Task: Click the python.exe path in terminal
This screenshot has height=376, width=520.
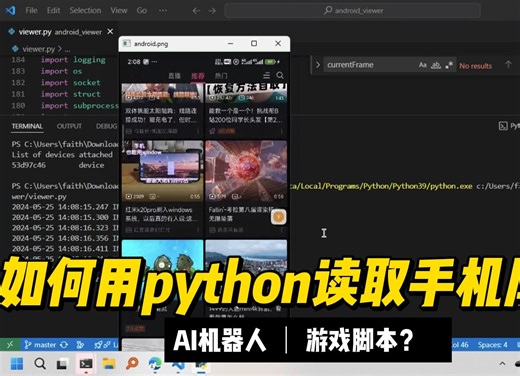Action: 381,186
